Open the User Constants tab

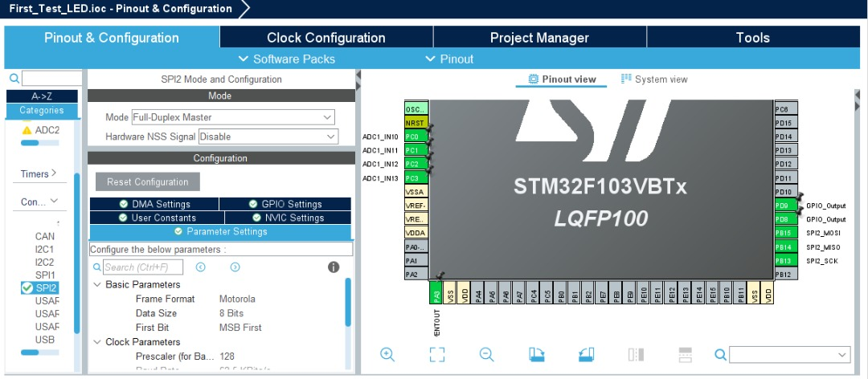[158, 218]
